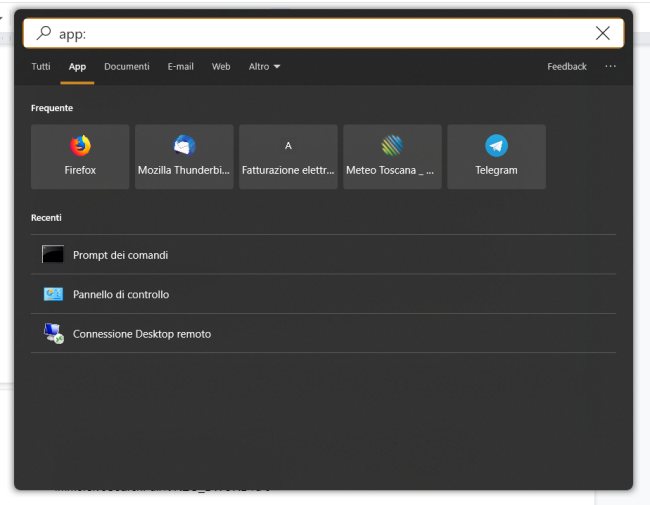
Task: Launch Telegram from frequent apps
Action: click(496, 157)
